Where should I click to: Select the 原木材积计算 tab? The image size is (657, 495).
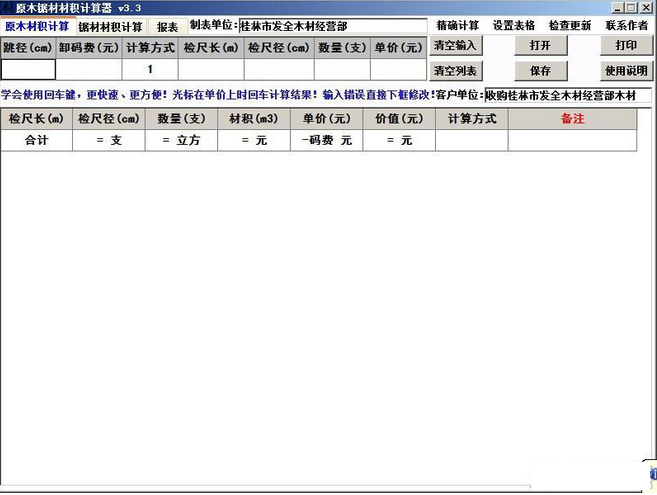(37, 26)
